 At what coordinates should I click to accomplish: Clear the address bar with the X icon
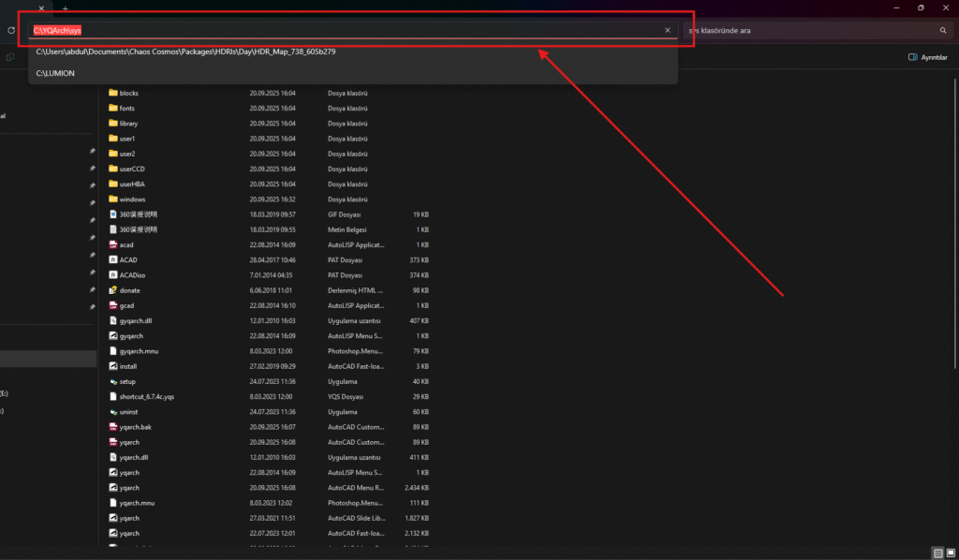click(667, 30)
